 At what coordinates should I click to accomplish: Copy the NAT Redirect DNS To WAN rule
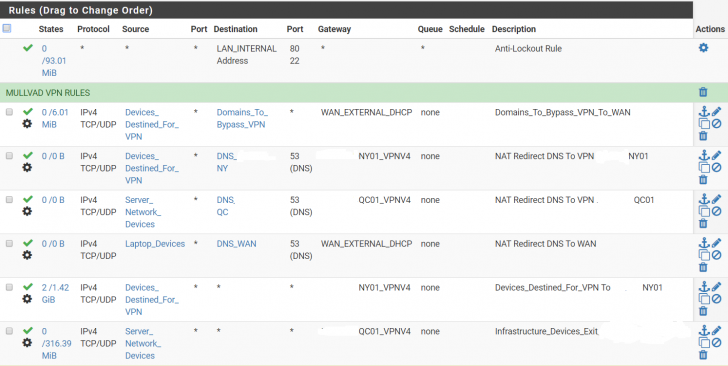pos(704,255)
